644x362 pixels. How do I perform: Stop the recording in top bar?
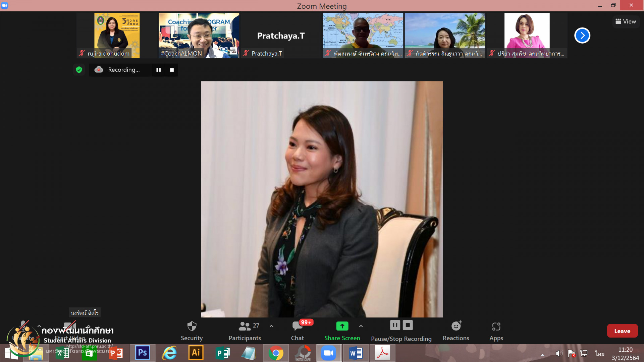[172, 70]
